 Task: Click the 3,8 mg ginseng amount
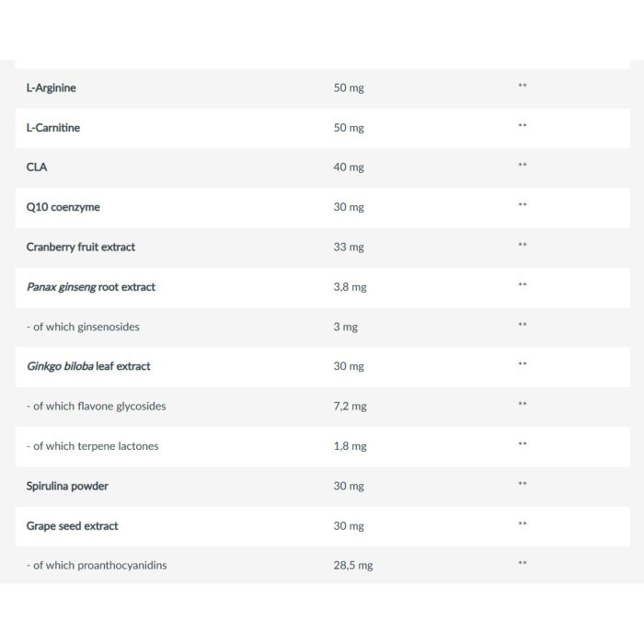[350, 287]
